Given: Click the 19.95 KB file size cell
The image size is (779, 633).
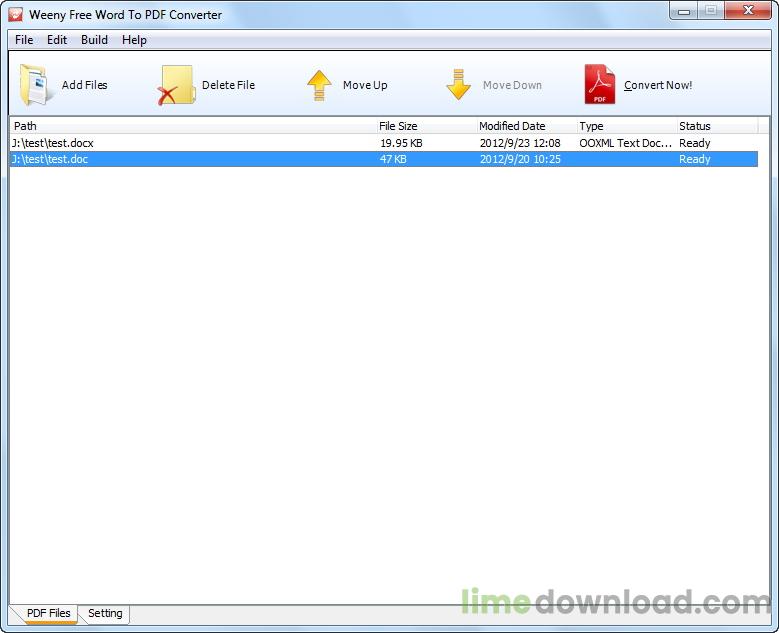Looking at the screenshot, I should 401,143.
